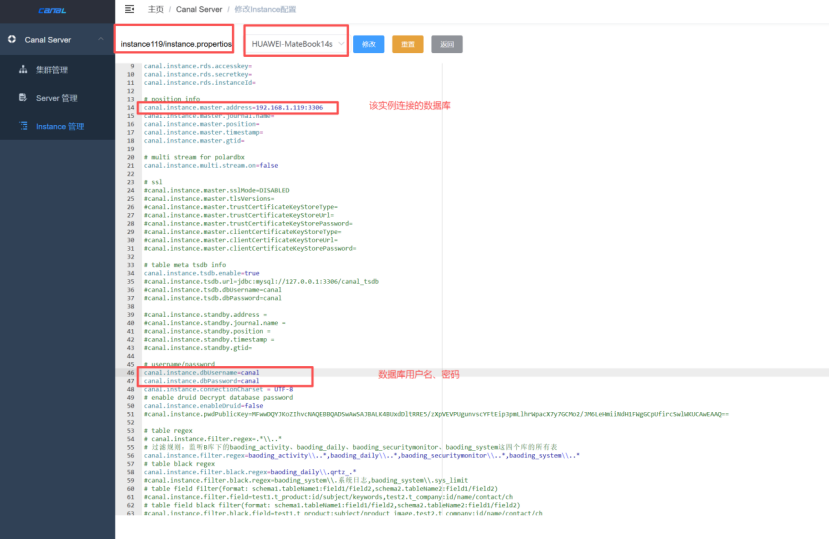The width and height of the screenshot is (830, 539).
Task: Click the tsdb.url jdbc:mysql line
Action: point(261,282)
